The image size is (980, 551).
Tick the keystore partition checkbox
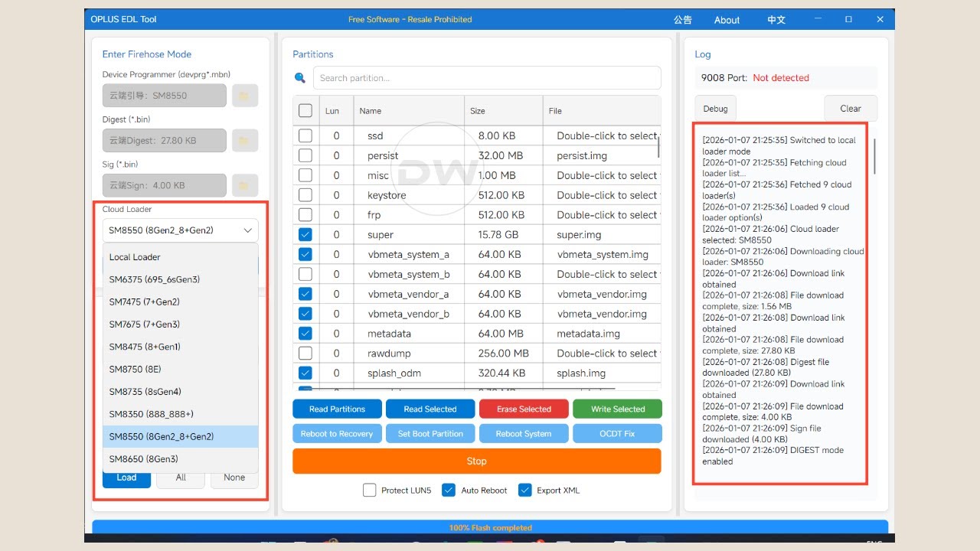pos(305,195)
